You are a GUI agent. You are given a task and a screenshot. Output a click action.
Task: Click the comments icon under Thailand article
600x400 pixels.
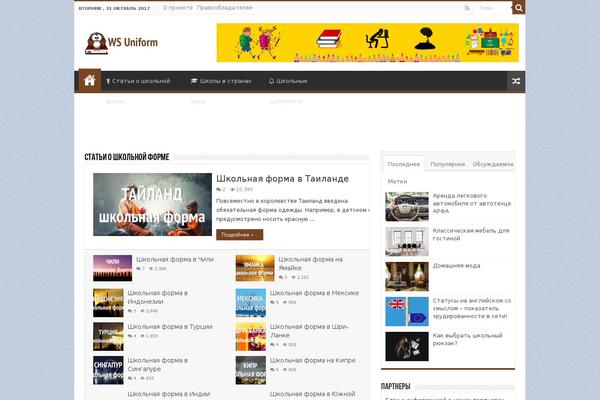pyautogui.click(x=218, y=189)
